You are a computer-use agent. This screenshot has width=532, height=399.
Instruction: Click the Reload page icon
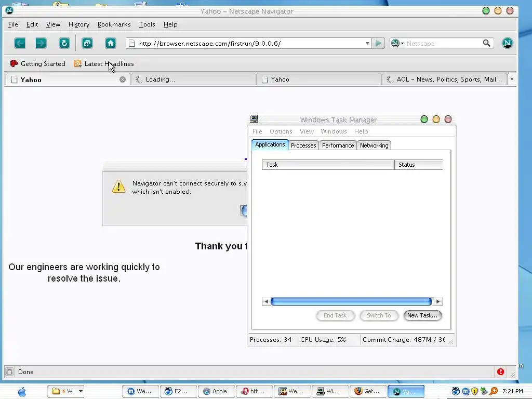point(64,43)
